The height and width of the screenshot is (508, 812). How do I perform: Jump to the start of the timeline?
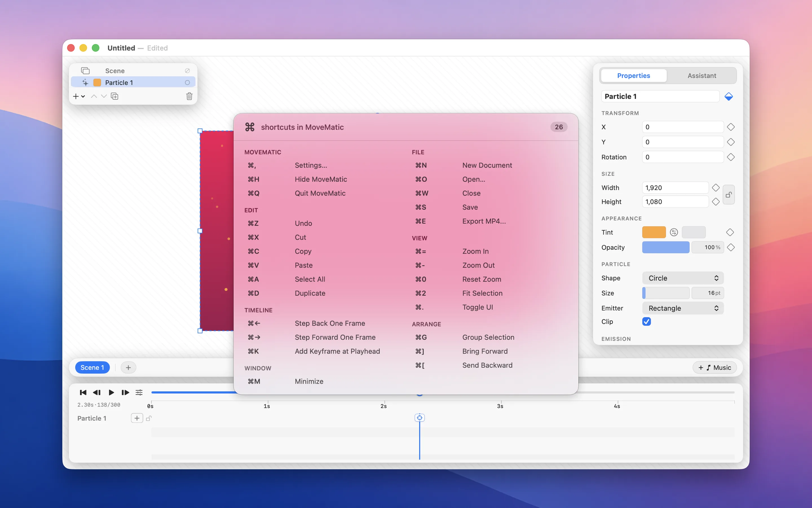83,392
